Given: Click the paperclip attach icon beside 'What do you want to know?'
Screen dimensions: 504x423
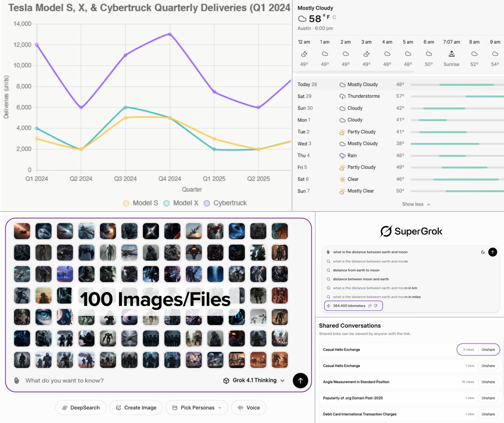Looking at the screenshot, I should [16, 381].
